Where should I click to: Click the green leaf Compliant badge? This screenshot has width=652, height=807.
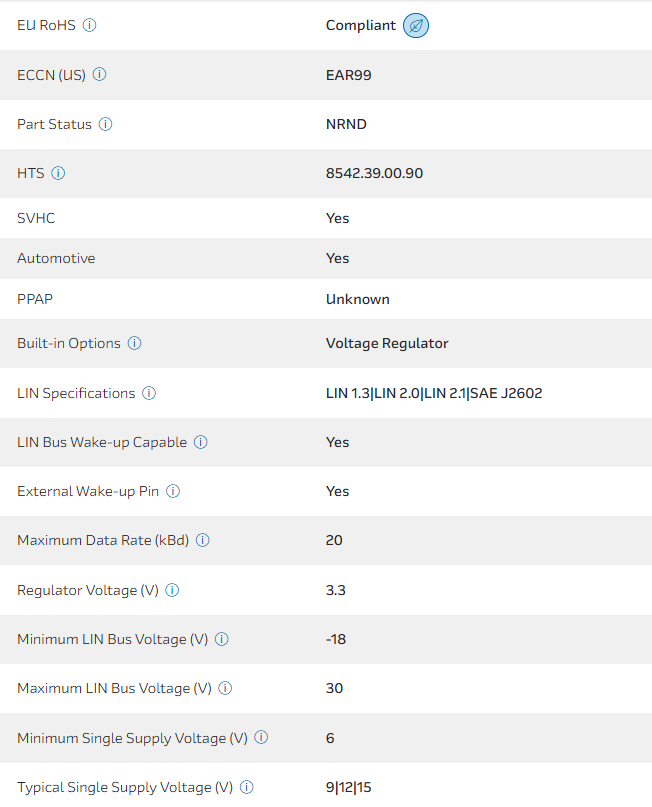click(416, 26)
